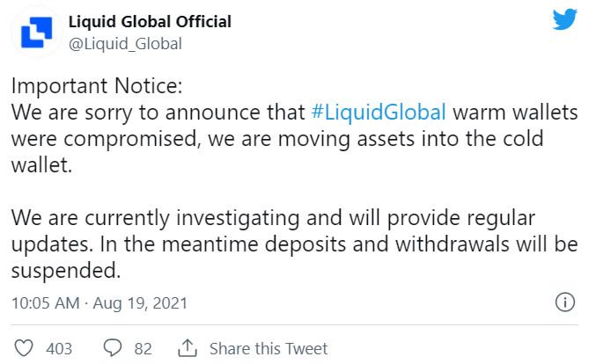View the 82 replies count
Image resolution: width=589 pixels, height=364 pixels.
tap(144, 349)
